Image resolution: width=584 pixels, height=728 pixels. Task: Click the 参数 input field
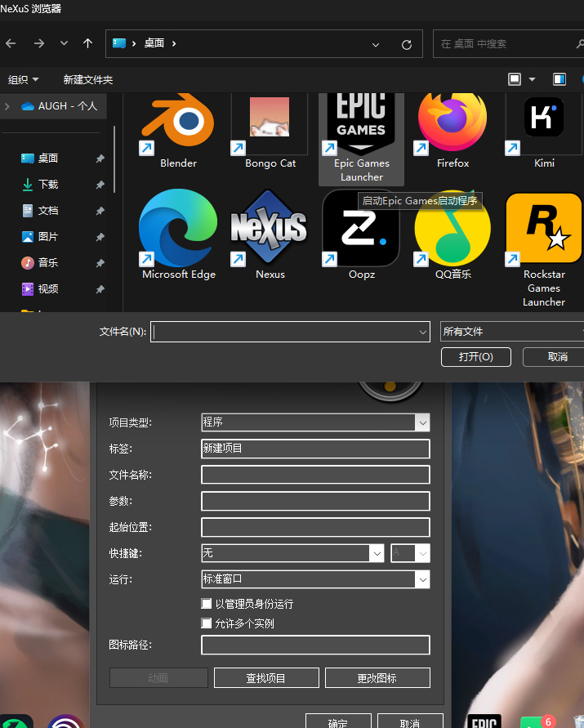315,501
